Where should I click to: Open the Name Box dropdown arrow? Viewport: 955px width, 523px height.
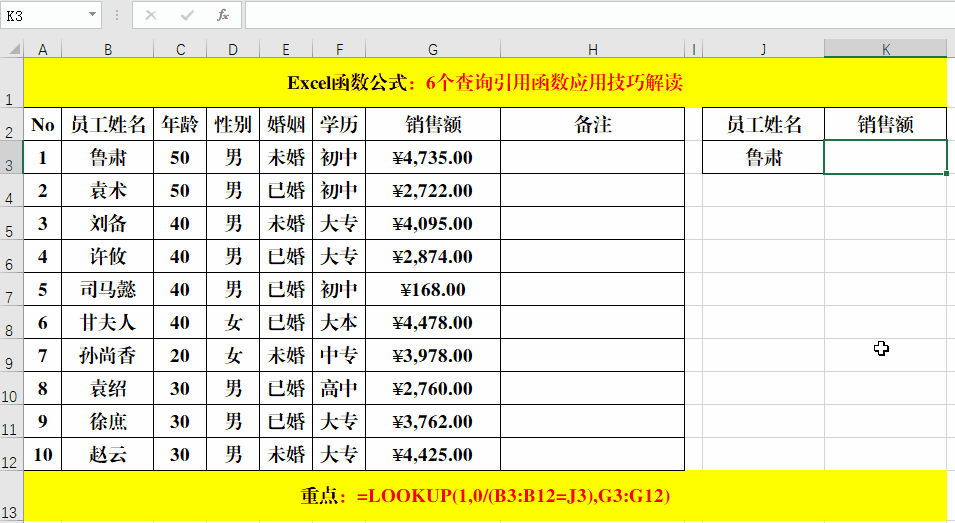tap(92, 15)
